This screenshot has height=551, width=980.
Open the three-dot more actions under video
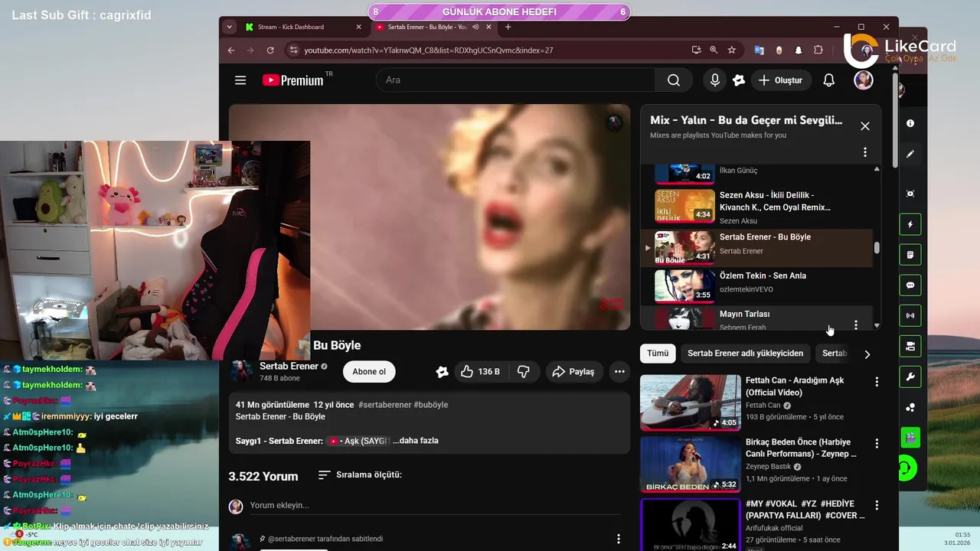[619, 371]
